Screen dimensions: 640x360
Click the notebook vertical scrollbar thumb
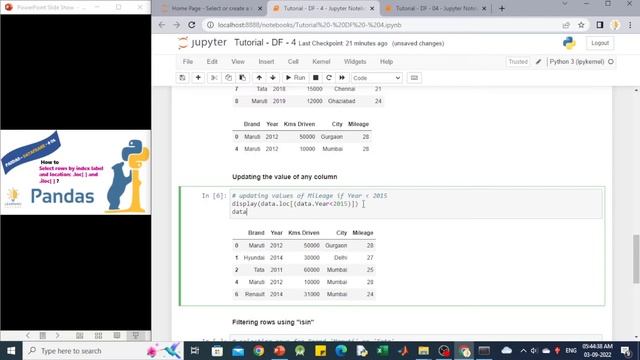[x=636, y=259]
